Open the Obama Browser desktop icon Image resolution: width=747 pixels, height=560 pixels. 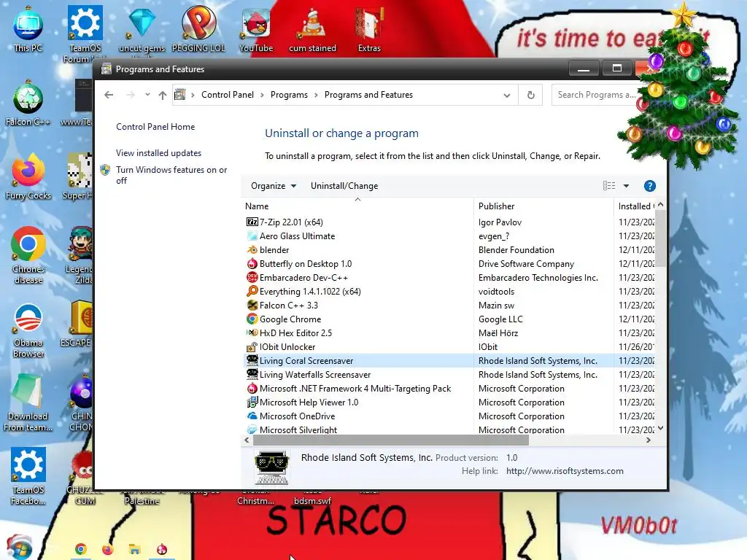pyautogui.click(x=28, y=330)
